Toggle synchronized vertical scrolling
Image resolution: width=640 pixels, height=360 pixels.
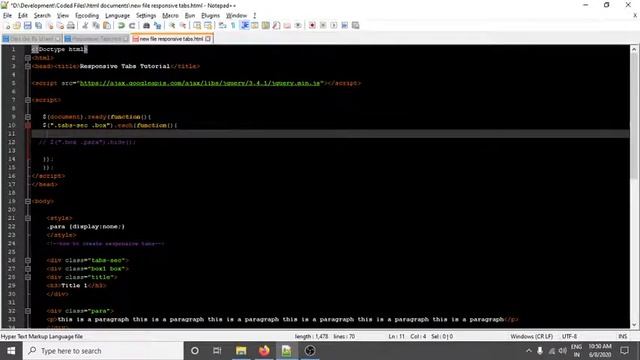pyautogui.click(x=197, y=26)
